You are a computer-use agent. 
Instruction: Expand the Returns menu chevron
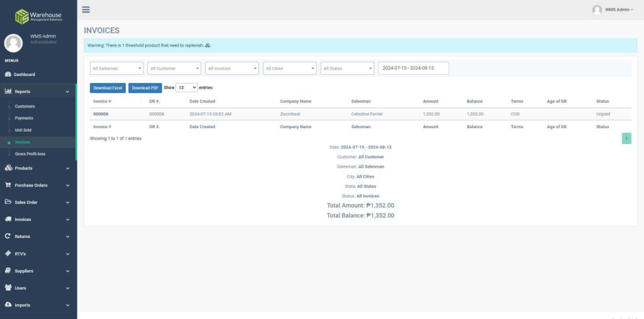(x=67, y=237)
